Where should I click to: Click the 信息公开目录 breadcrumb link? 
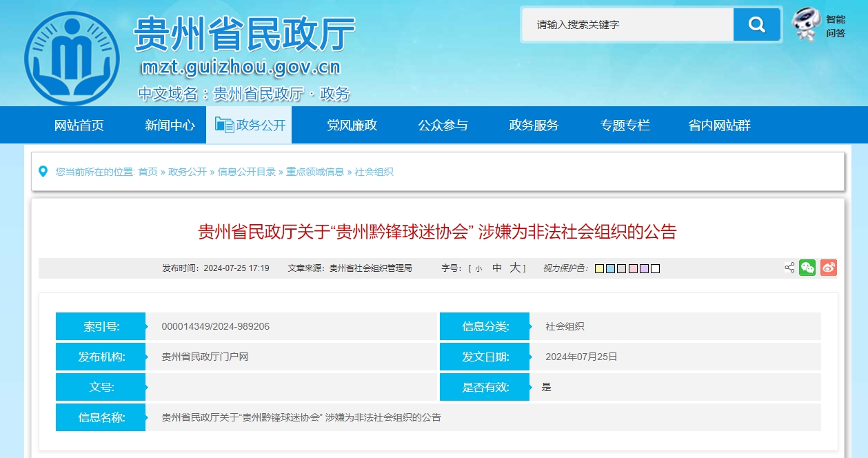[x=246, y=172]
